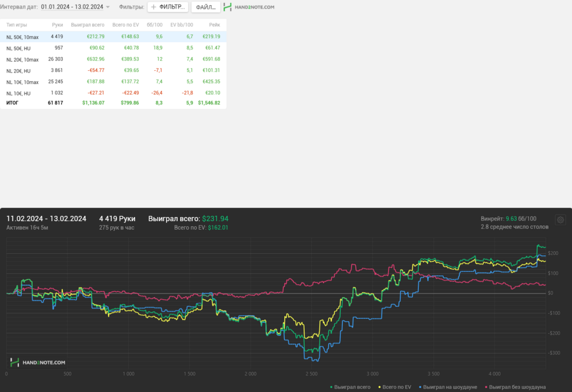Select the ИТОГ total row label
The width and height of the screenshot is (572, 392).
click(12, 103)
